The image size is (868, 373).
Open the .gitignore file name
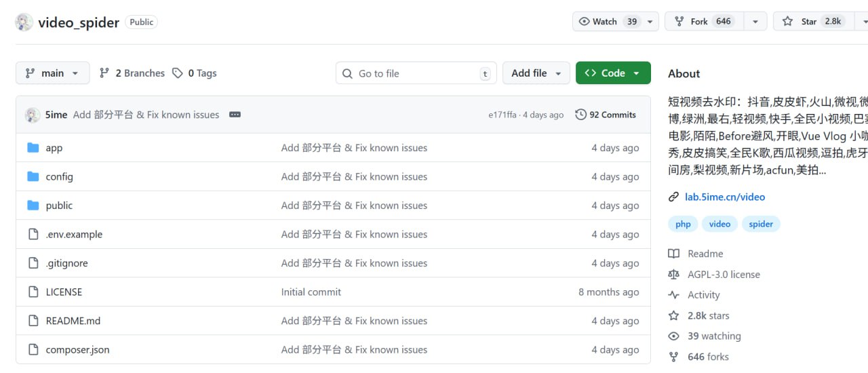pyautogui.click(x=66, y=263)
